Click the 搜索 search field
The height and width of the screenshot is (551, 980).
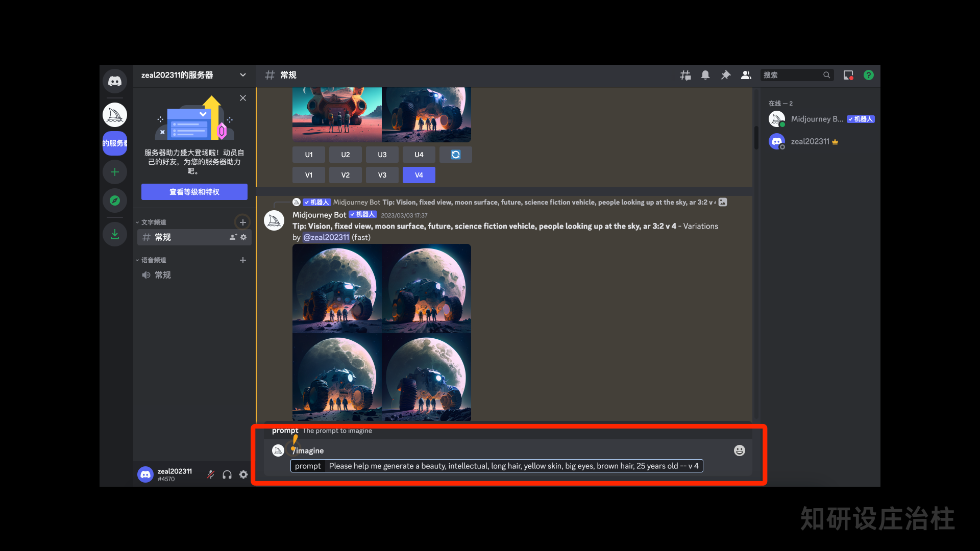coord(791,75)
